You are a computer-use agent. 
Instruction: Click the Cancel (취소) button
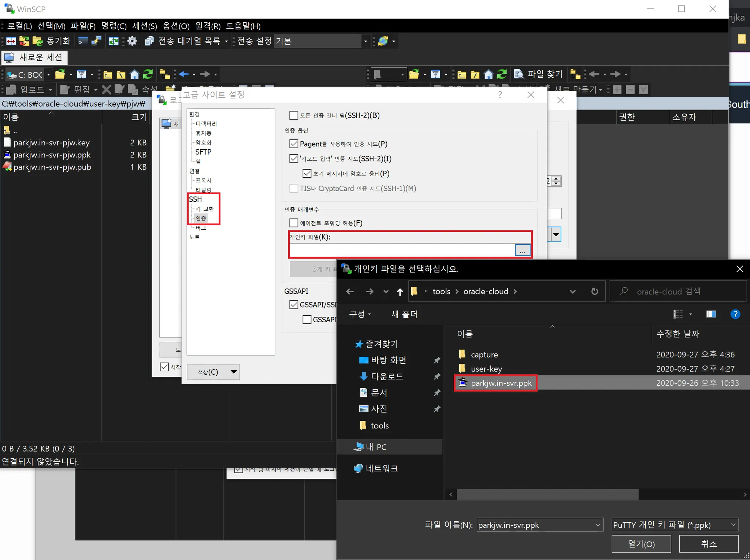click(709, 544)
